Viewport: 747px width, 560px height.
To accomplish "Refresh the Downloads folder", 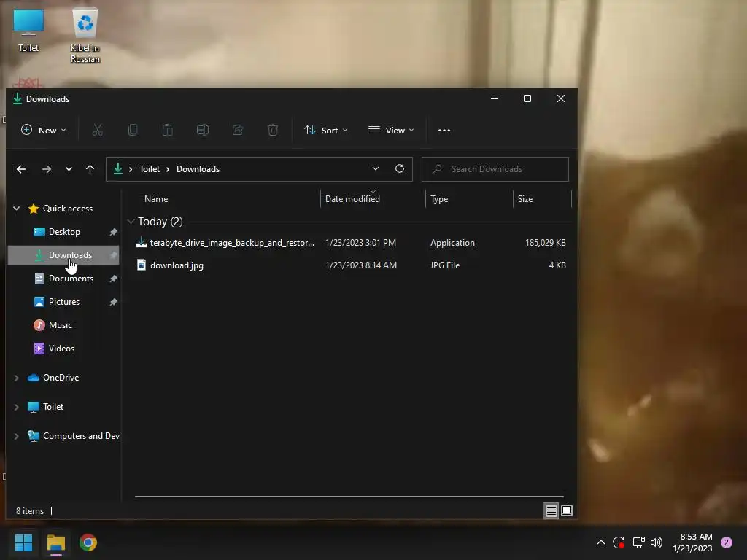I will 400,168.
